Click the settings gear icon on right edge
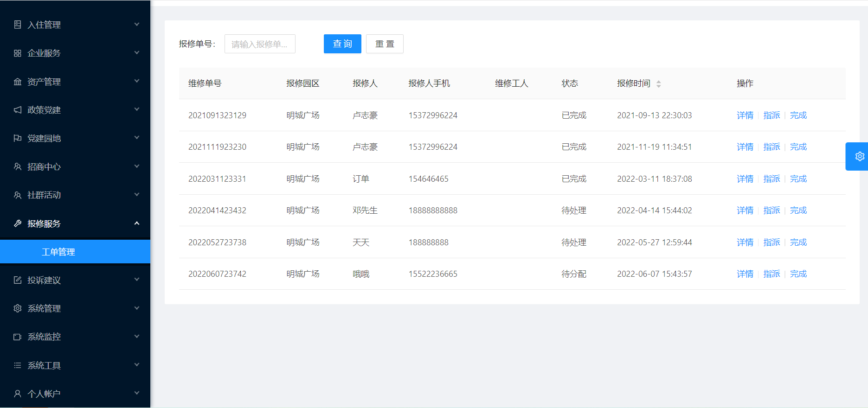The image size is (868, 408). [859, 156]
